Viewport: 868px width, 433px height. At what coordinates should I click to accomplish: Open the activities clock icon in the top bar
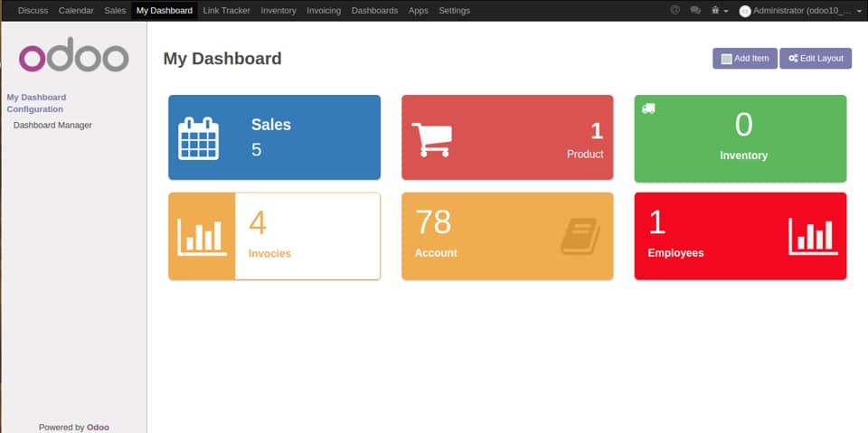tap(675, 10)
